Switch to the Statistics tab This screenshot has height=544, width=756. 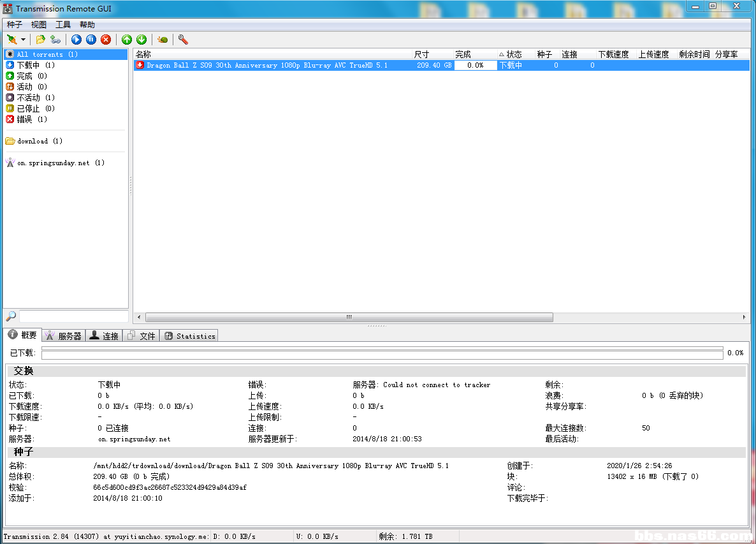point(189,335)
